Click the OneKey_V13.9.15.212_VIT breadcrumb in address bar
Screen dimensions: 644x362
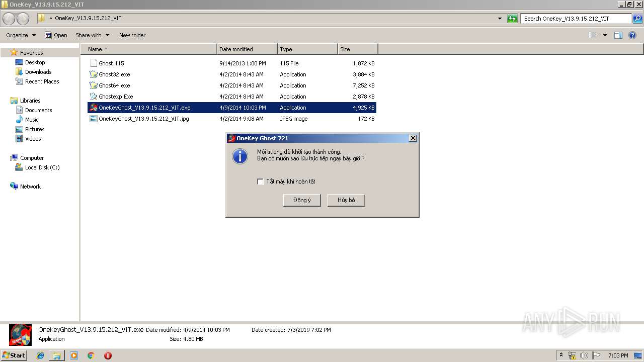(88, 18)
